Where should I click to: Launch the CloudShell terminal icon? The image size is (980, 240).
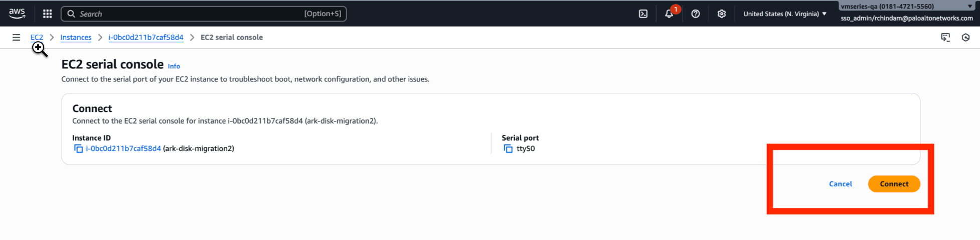pyautogui.click(x=643, y=14)
